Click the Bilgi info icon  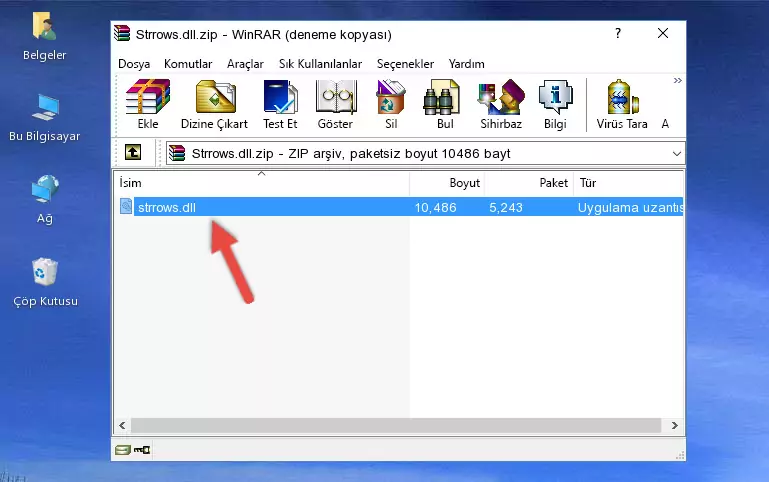555,104
